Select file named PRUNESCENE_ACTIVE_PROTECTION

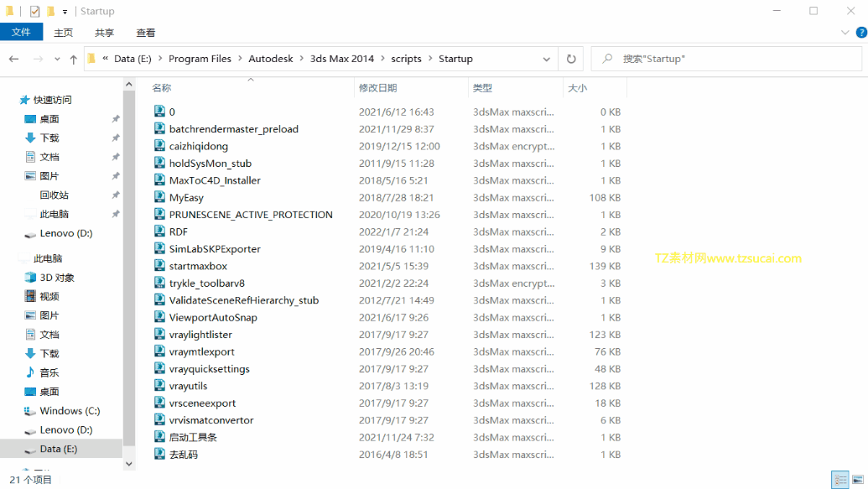click(251, 215)
